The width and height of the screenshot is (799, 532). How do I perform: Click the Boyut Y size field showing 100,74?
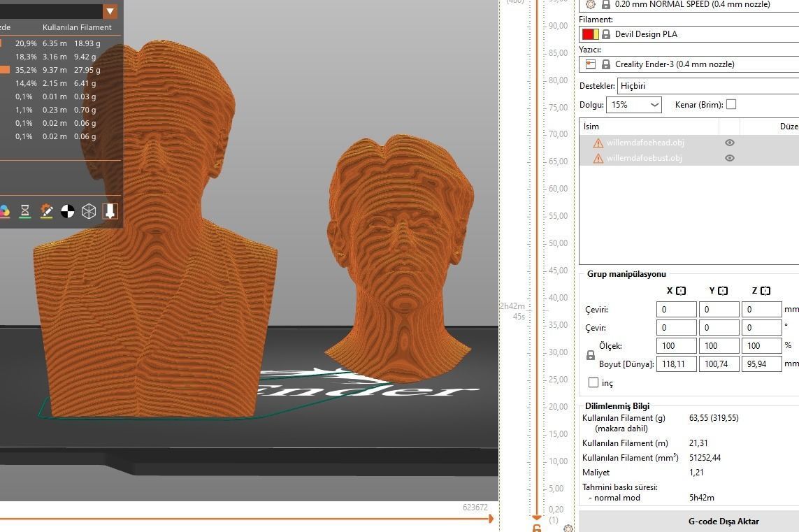[x=719, y=364]
